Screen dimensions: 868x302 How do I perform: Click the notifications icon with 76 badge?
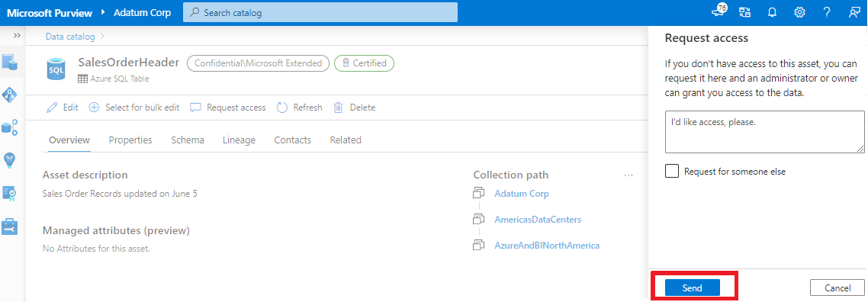[x=719, y=11]
